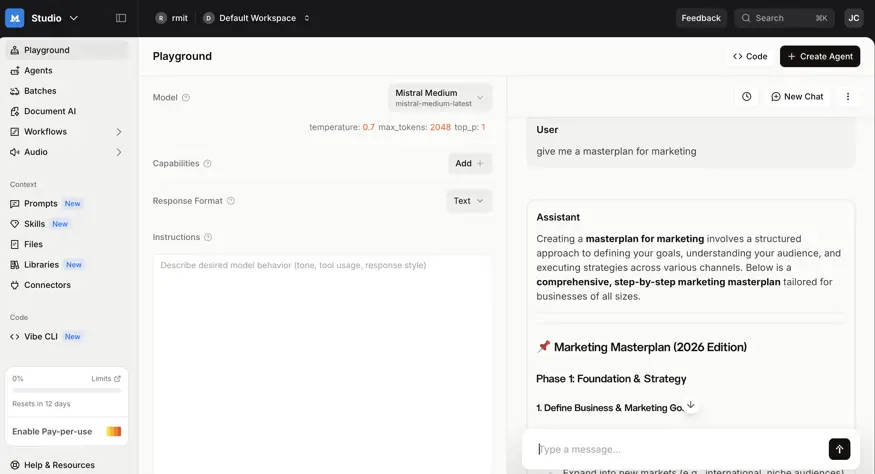Open Libraries in the sidebar

click(x=66, y=265)
